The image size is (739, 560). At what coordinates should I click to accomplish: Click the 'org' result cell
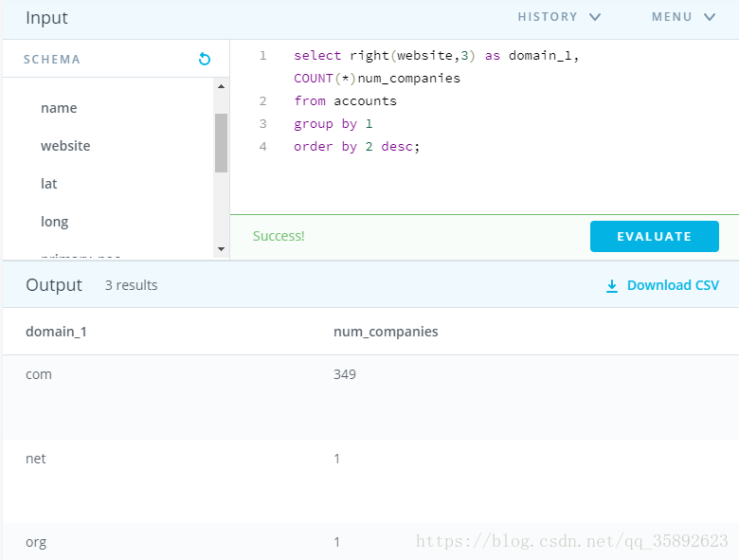click(x=36, y=543)
